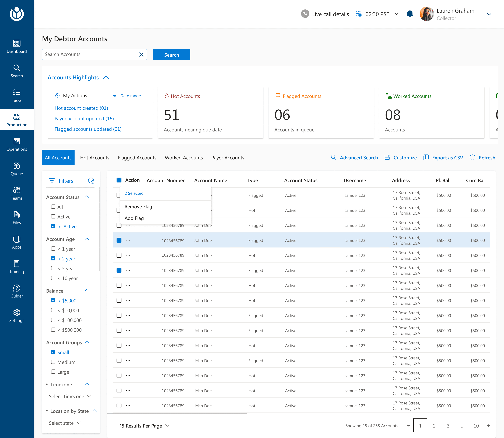Switch to the Flagged Accounts tab
This screenshot has width=504, height=438.
point(137,158)
